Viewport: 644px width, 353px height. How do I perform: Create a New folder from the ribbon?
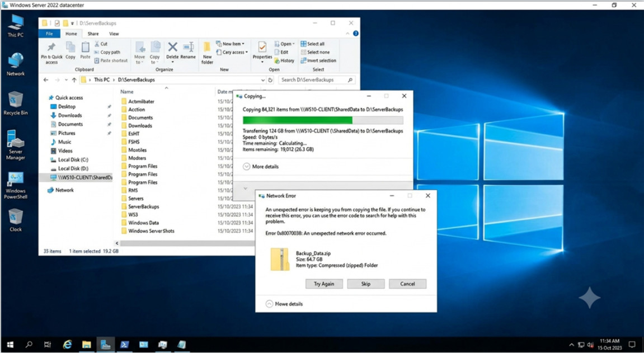(208, 53)
